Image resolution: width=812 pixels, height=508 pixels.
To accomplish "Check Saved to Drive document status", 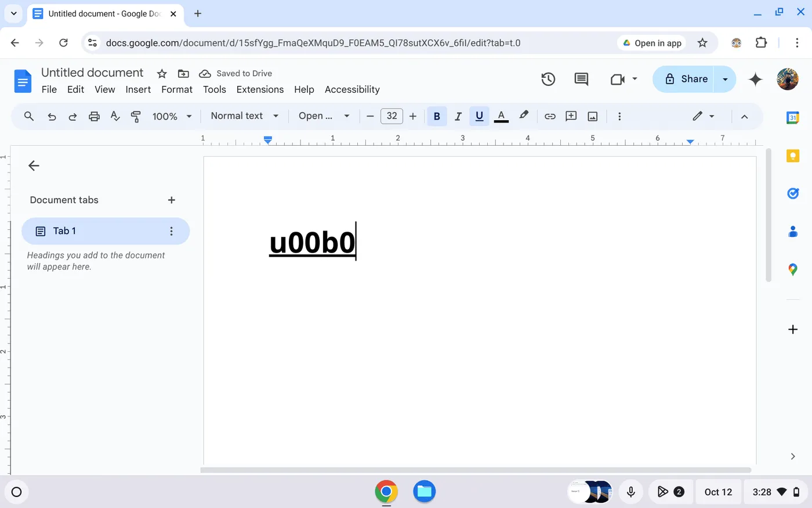I will (x=235, y=74).
